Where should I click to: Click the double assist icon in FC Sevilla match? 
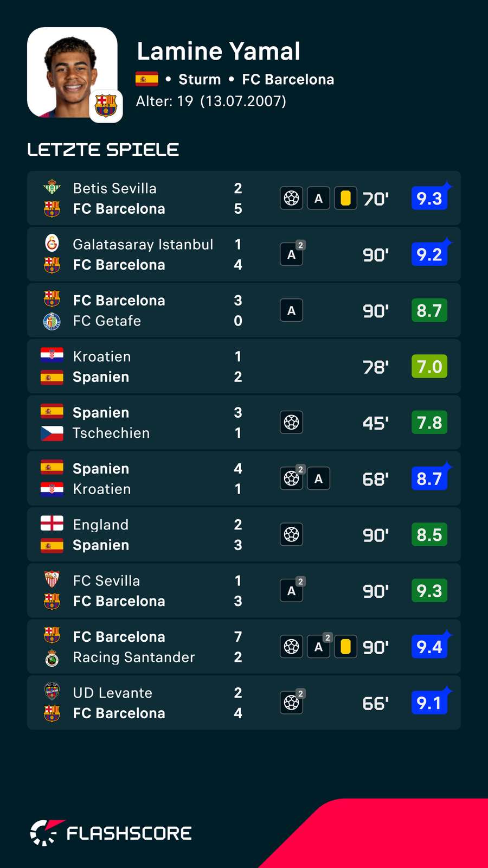click(292, 590)
